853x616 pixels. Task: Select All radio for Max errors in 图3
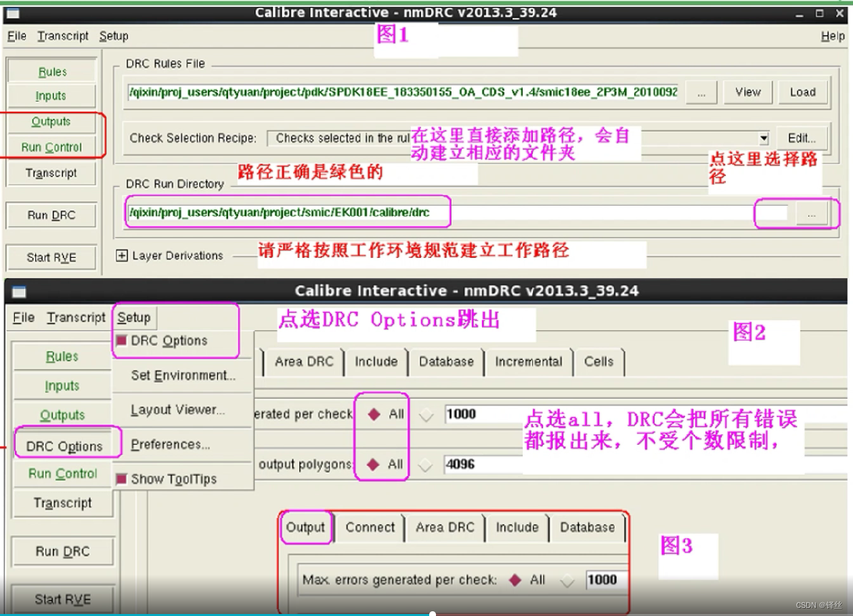click(x=515, y=579)
